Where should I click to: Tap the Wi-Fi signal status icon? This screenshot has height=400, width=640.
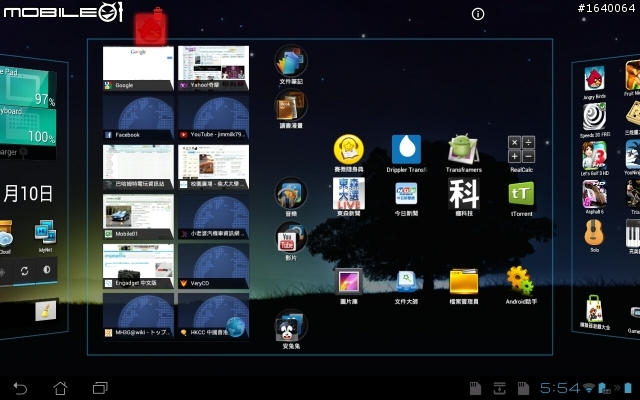pyautogui.click(x=589, y=388)
